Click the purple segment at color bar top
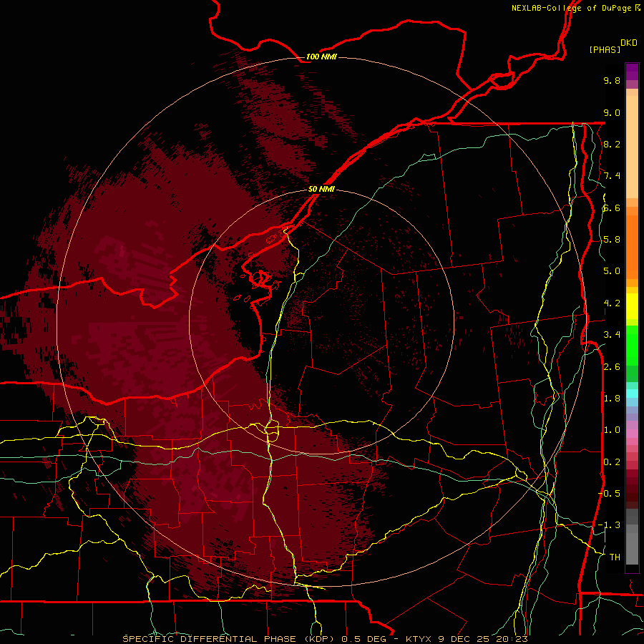The image size is (644, 644). pos(632,72)
